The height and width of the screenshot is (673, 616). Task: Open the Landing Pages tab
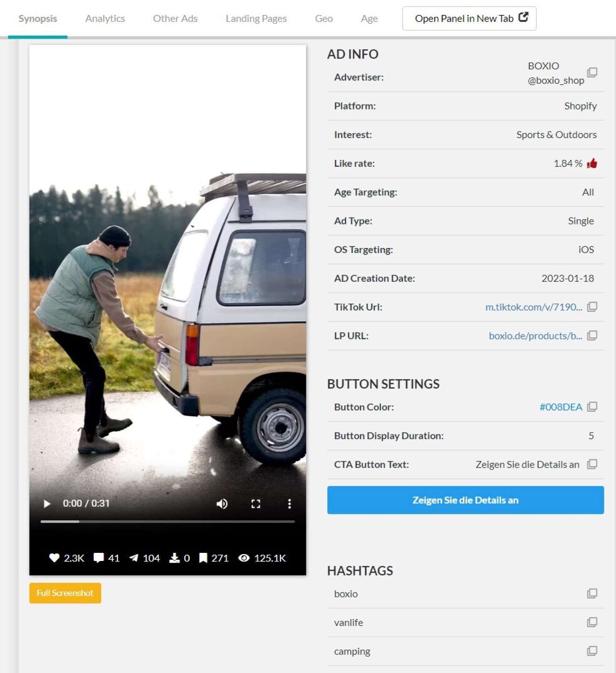pos(256,18)
